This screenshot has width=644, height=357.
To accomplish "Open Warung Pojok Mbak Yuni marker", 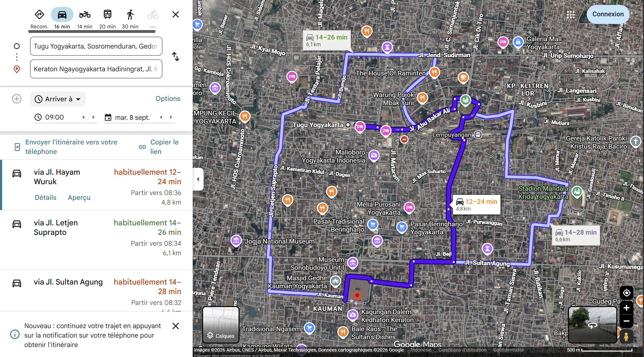I will (422, 98).
